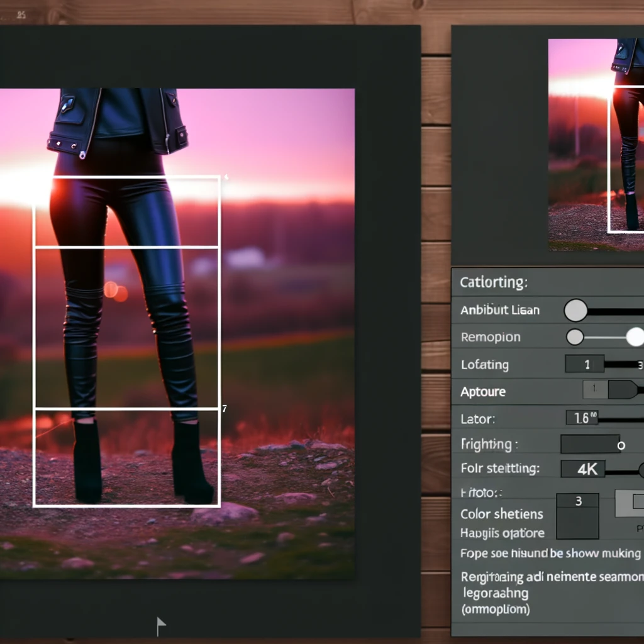Click the "Remopion" label
The height and width of the screenshot is (644, 644).
491,337
